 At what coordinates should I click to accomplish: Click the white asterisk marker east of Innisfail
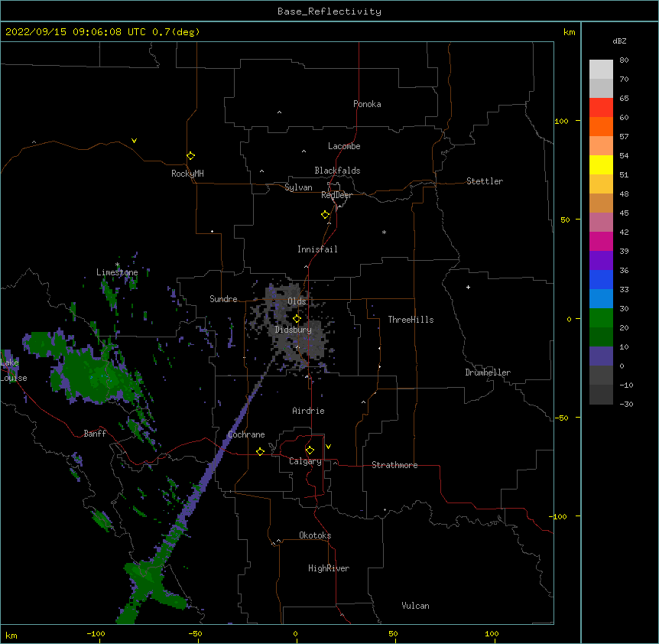tap(384, 232)
